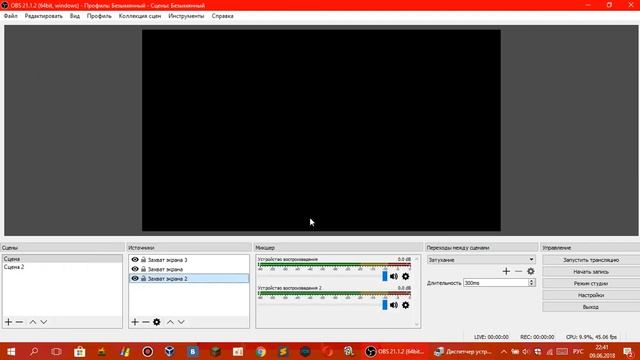The height and width of the screenshot is (360, 640).
Task: Move the scene up with the Scenes arrow
Action: 33,322
